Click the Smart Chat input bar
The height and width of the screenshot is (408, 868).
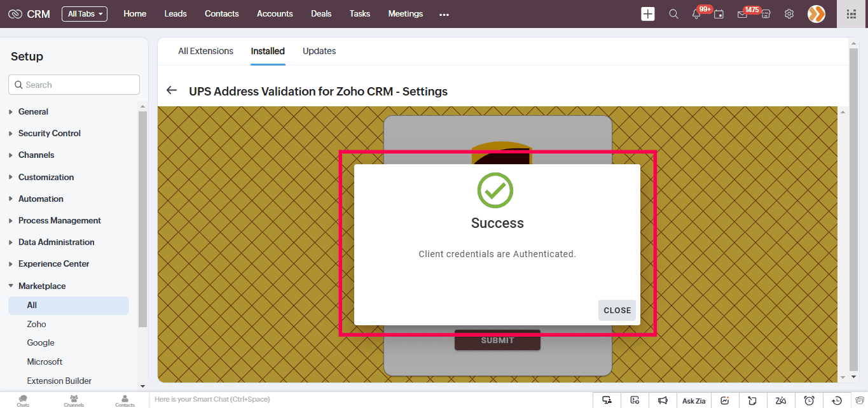[372, 400]
